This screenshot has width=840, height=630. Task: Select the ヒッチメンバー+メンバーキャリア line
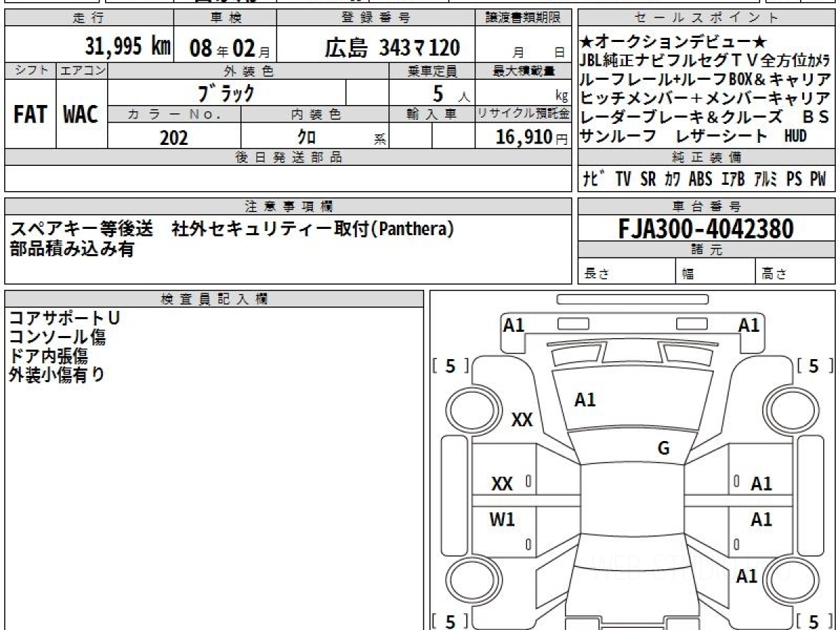click(706, 98)
